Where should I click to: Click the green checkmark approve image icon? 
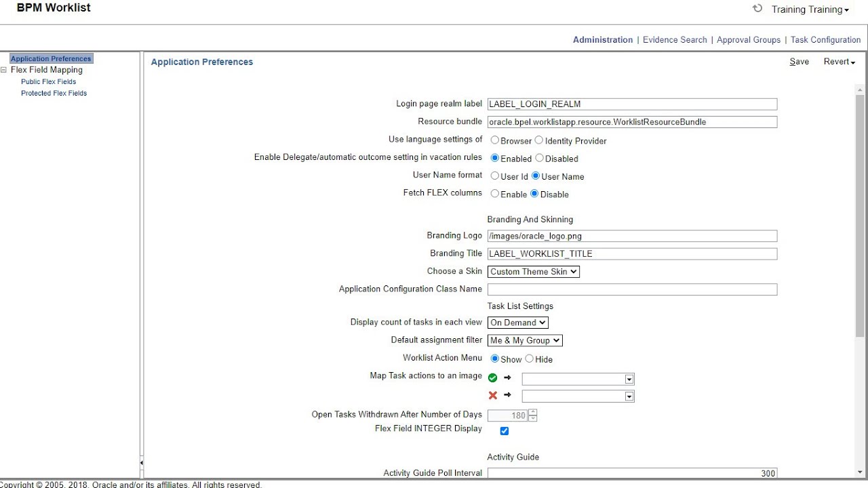pyautogui.click(x=493, y=378)
